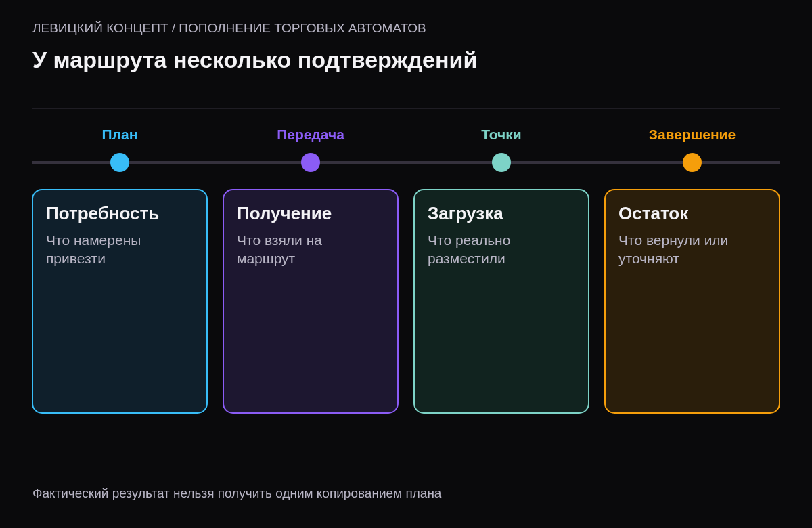Viewport: 812px width, 528px height.
Task: Click the text 'Что вернули или уточняют'
Action: (x=673, y=249)
